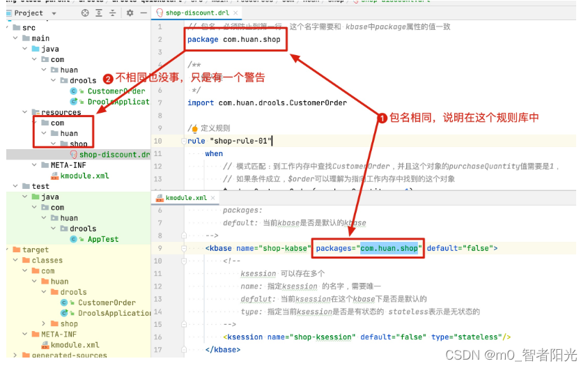Screen dimensions: 588x368
Task: Open CustomerOrder class under target classes
Action: click(x=107, y=302)
